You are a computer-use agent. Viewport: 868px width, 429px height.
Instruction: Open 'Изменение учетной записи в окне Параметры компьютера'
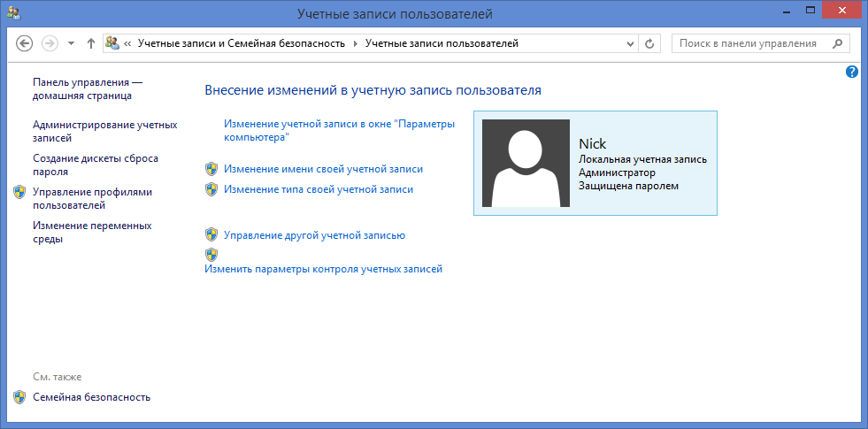point(340,130)
